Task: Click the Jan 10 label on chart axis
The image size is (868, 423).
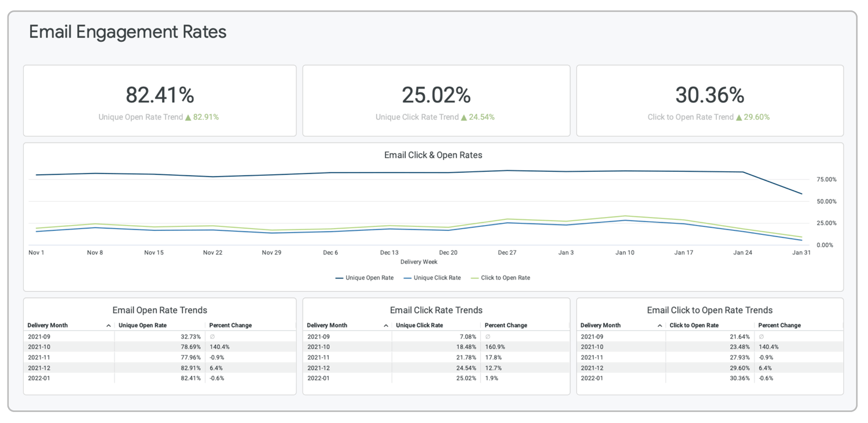Action: tap(625, 253)
